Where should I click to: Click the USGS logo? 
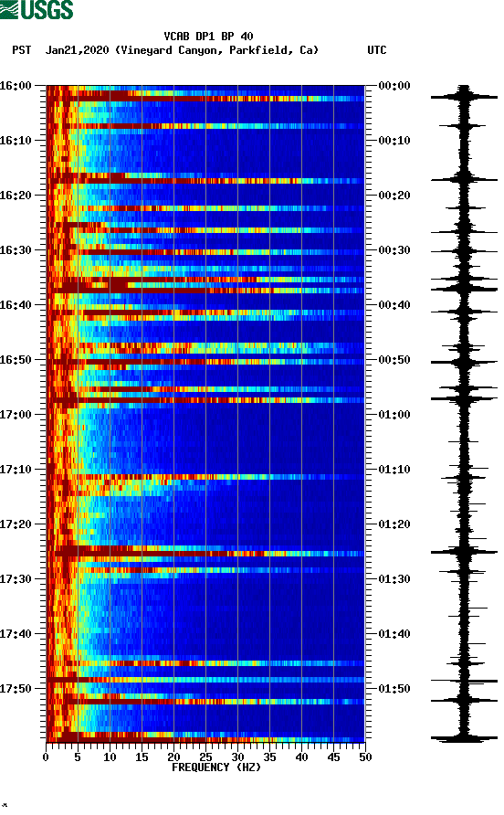(x=37, y=9)
